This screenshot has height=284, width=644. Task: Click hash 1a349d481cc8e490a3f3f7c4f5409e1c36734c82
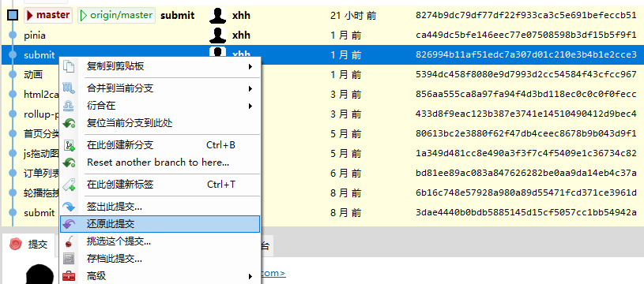[526, 153]
